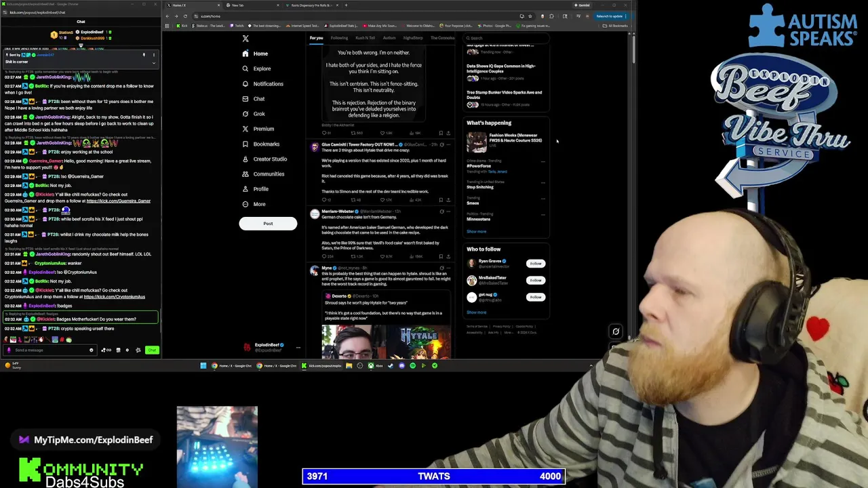Open more options on Merriam-Webster post

[448, 211]
